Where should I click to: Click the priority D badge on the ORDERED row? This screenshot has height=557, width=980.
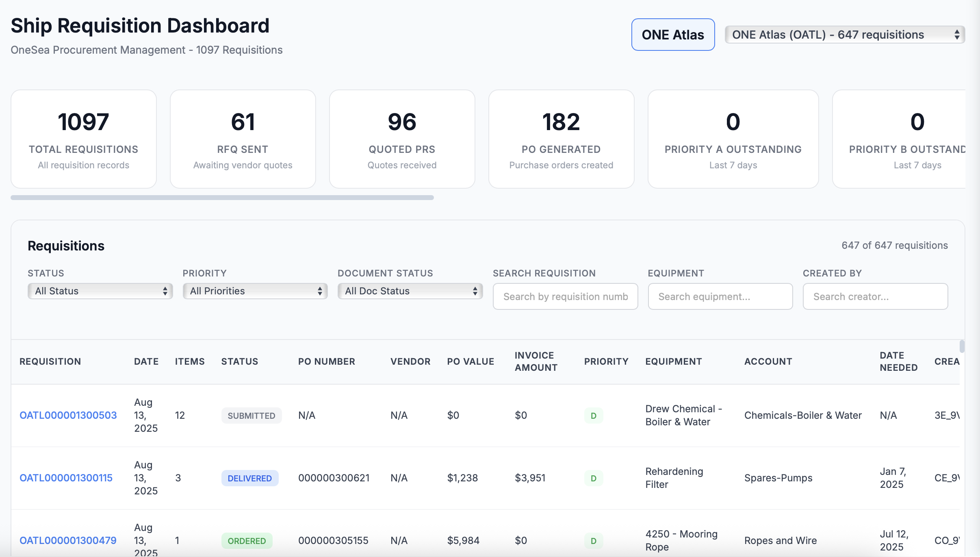(x=593, y=540)
